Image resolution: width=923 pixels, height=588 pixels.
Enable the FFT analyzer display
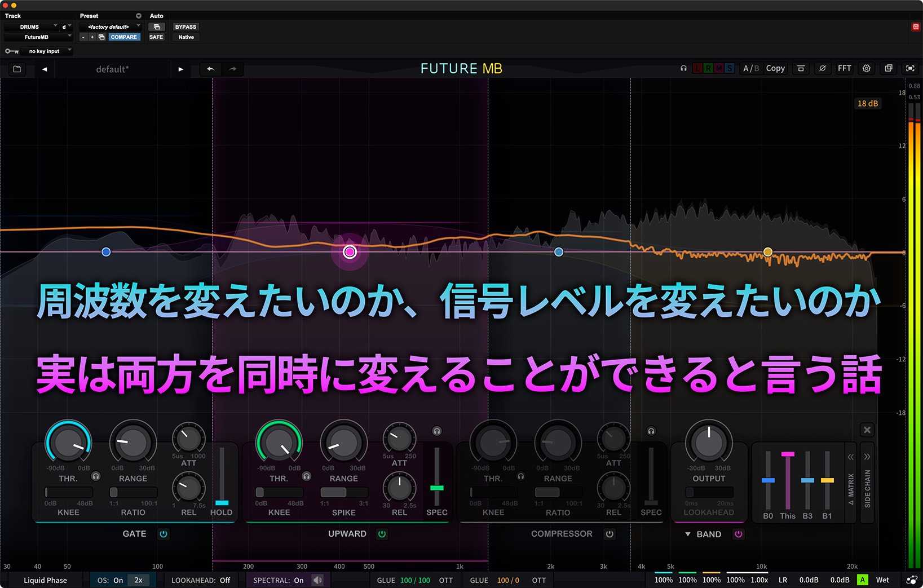pos(844,68)
